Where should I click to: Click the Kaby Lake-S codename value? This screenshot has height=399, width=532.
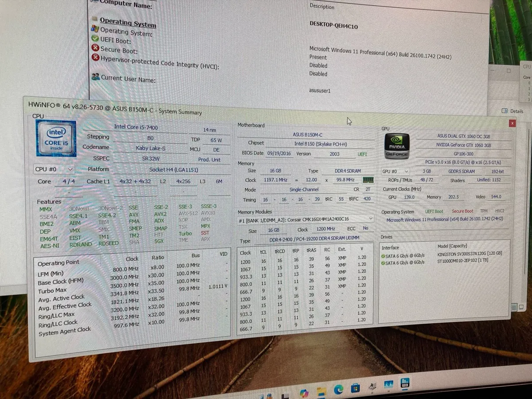pyautogui.click(x=151, y=148)
